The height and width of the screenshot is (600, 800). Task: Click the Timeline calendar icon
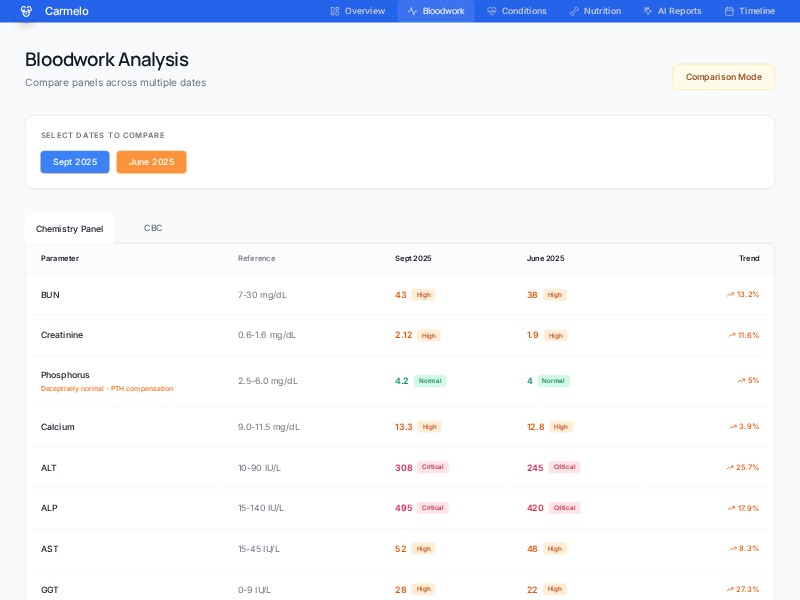[729, 11]
